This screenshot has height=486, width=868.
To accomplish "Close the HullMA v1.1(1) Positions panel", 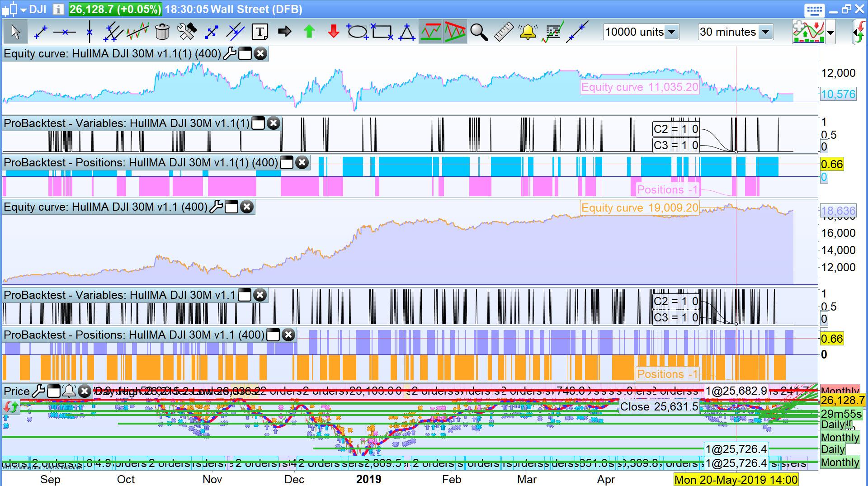I will (302, 163).
